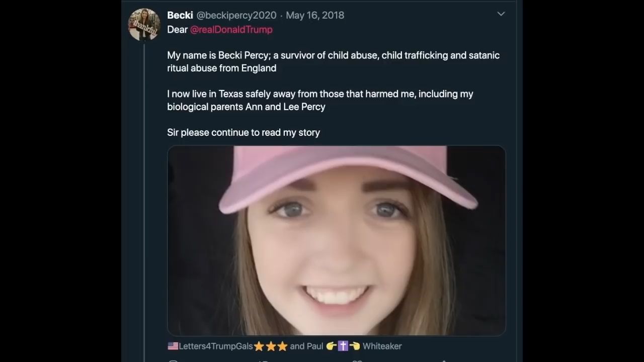644x362 pixels.
Task: Click Letters4TrumpGals name under the photo
Action: click(x=216, y=346)
